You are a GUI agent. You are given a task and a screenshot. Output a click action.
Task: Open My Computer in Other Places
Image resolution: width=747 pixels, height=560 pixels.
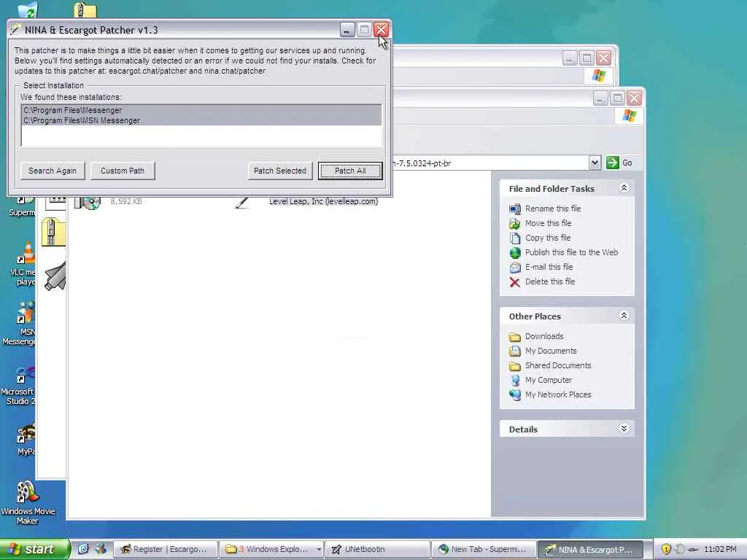549,380
